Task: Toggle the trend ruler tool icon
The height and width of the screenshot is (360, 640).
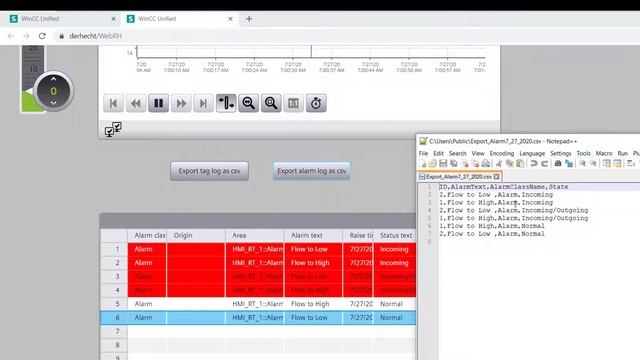Action: point(226,103)
